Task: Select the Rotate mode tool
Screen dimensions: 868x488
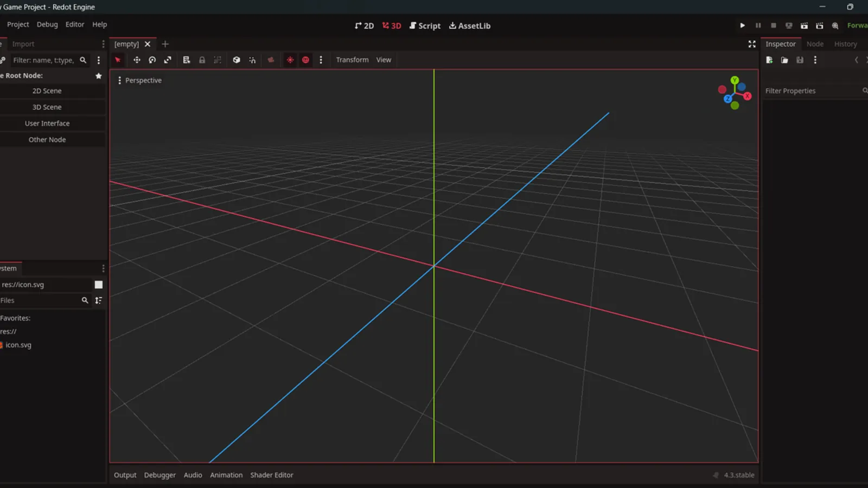Action: click(152, 60)
